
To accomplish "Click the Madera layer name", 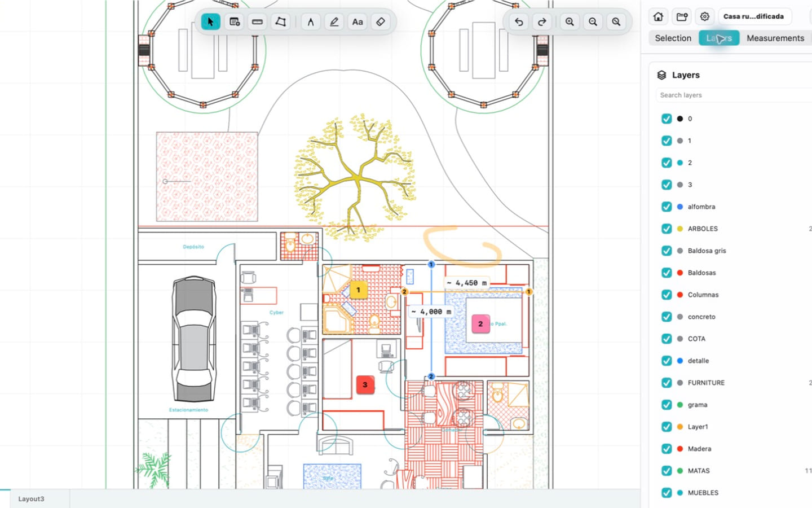I will click(699, 449).
